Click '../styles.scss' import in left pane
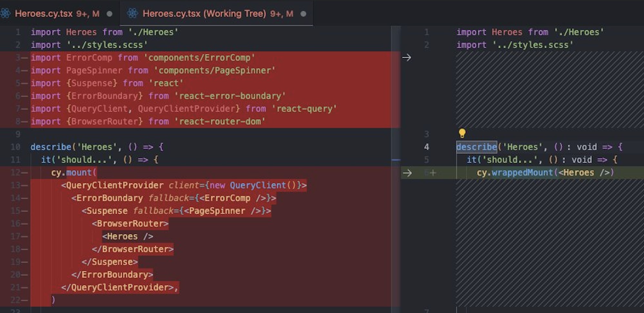 click(x=107, y=45)
